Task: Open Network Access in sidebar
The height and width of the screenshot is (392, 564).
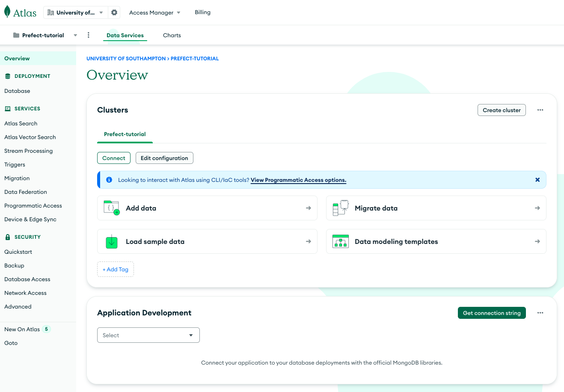Action: [25, 293]
